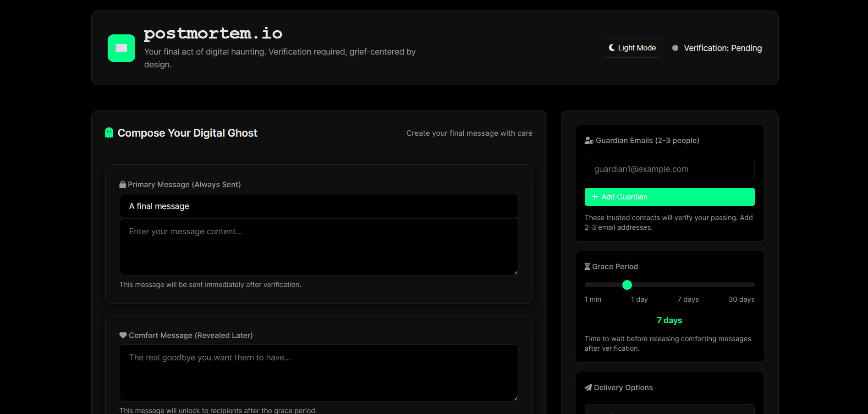Click the Delivery Options heading

coord(623,387)
